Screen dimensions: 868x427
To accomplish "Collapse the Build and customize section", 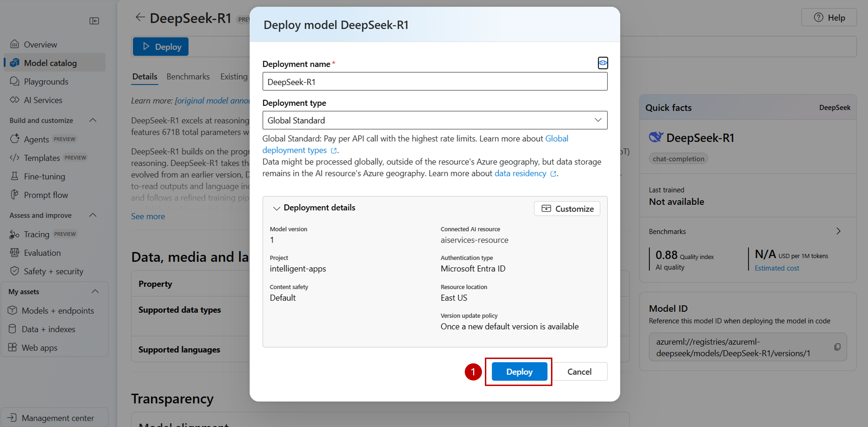I will pos(93,120).
